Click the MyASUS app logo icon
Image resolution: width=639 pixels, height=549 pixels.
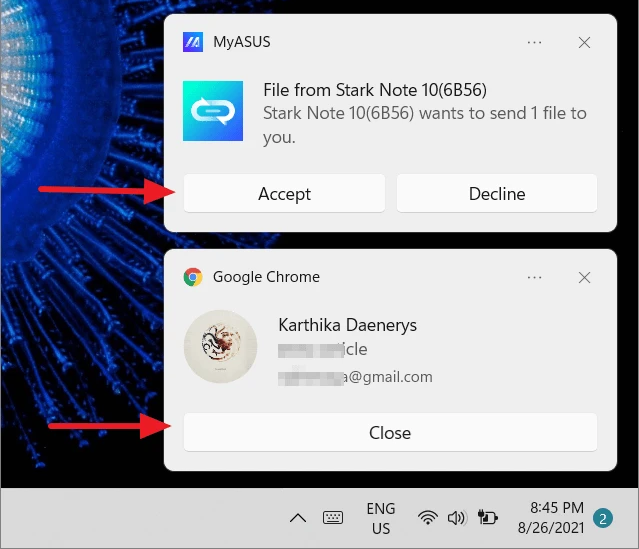(x=193, y=42)
